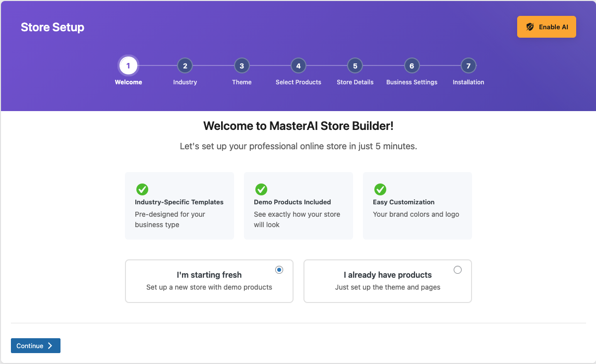This screenshot has width=596, height=364.
Task: Click the Select Products step label
Action: 298,82
